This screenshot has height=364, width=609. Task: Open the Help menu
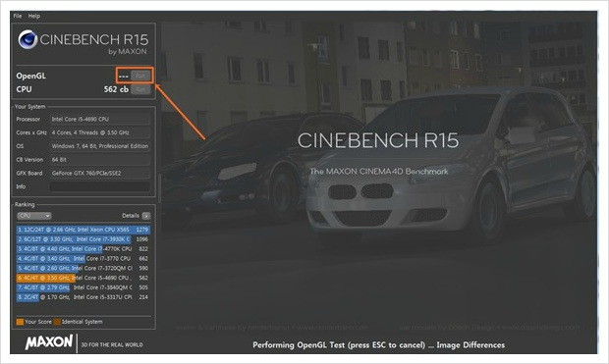(33, 16)
